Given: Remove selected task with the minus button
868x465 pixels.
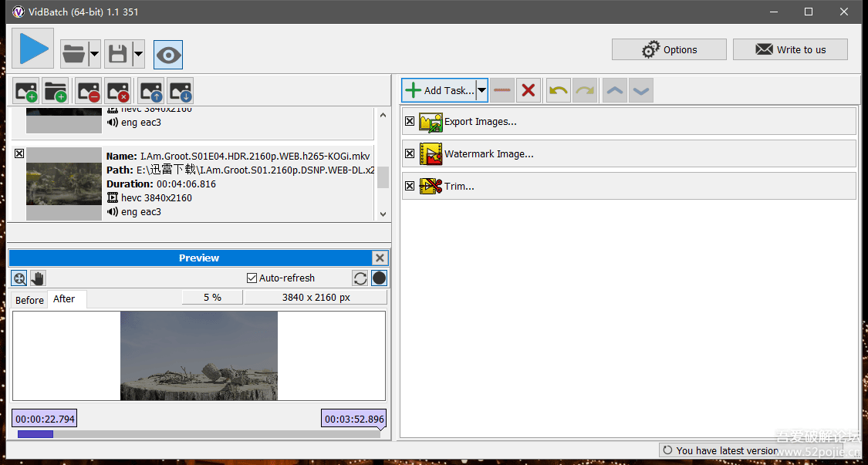Looking at the screenshot, I should pyautogui.click(x=502, y=90).
